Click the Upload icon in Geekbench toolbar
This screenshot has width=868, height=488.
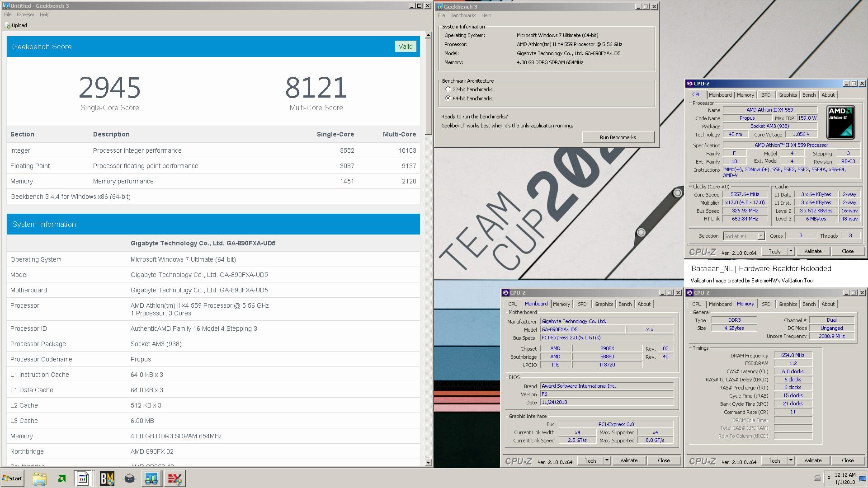[x=7, y=25]
